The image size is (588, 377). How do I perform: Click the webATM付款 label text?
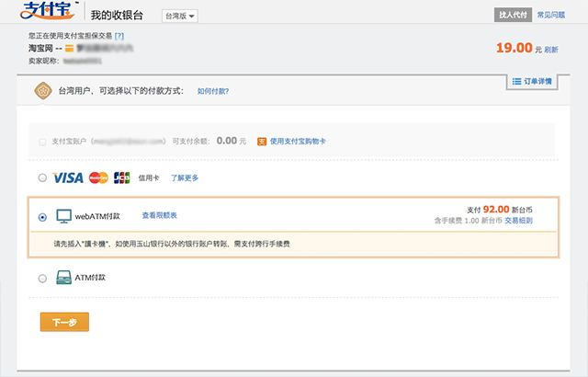[97, 216]
